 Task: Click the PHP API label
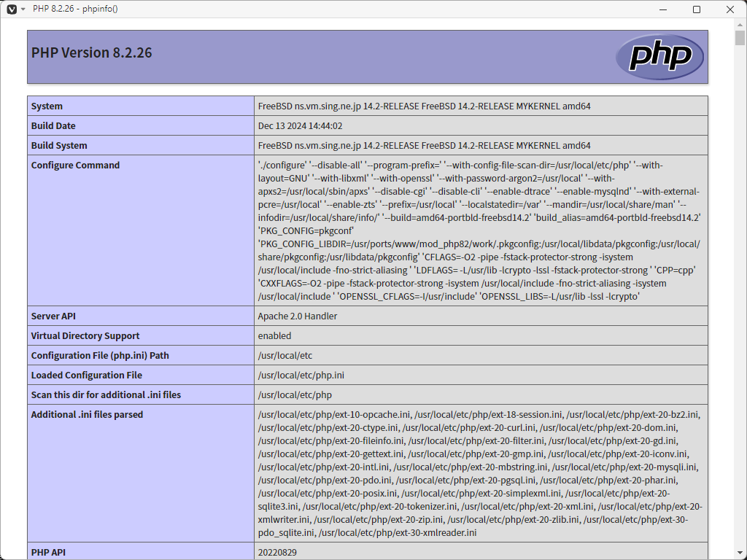49,553
